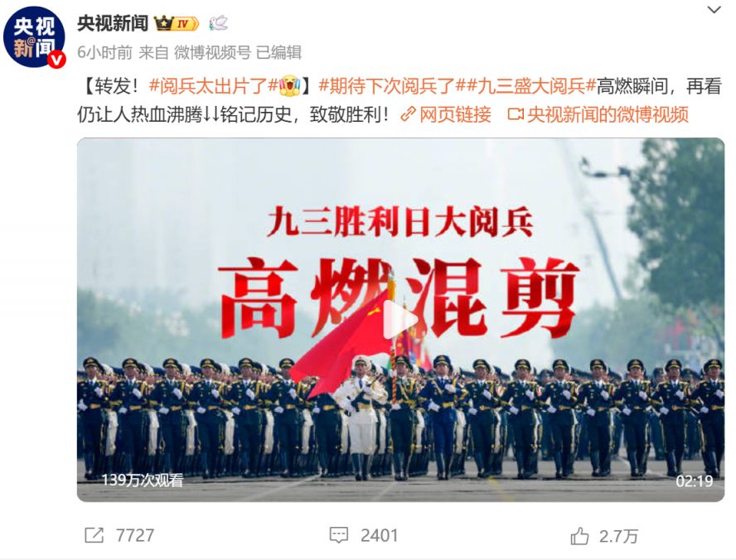Open hashtag #期待下次阅兵了#
Image resolution: width=736 pixels, height=560 pixels.
coord(387,86)
